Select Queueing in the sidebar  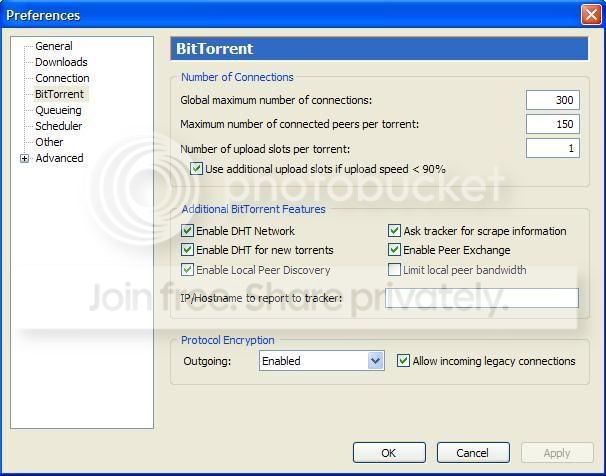click(x=58, y=110)
